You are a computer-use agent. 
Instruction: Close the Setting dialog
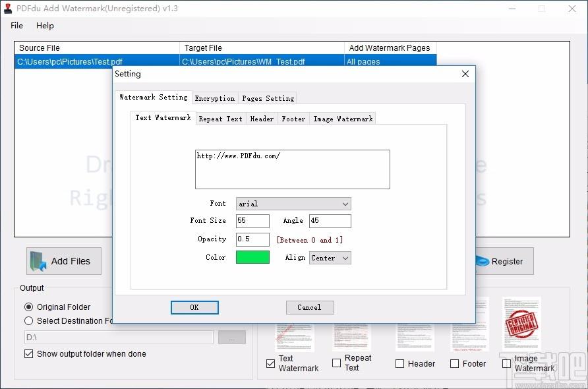(x=465, y=74)
